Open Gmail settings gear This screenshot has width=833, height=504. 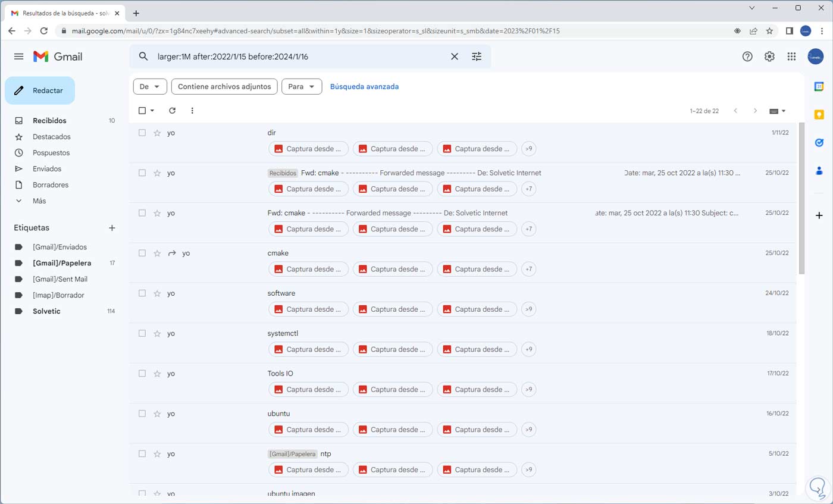pos(769,57)
